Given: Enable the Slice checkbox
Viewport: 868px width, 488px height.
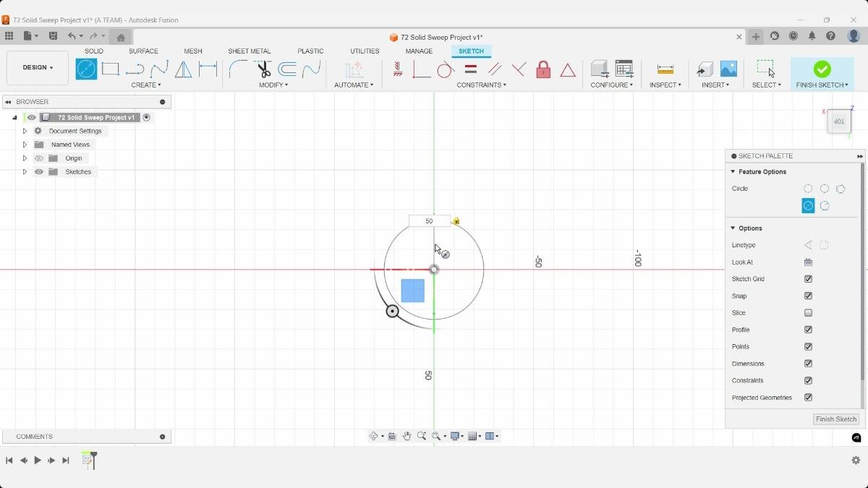Looking at the screenshot, I should click(x=808, y=313).
